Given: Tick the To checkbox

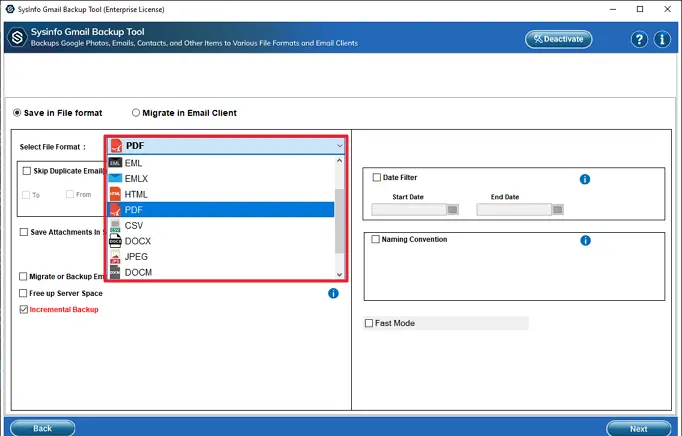Looking at the screenshot, I should [26, 195].
